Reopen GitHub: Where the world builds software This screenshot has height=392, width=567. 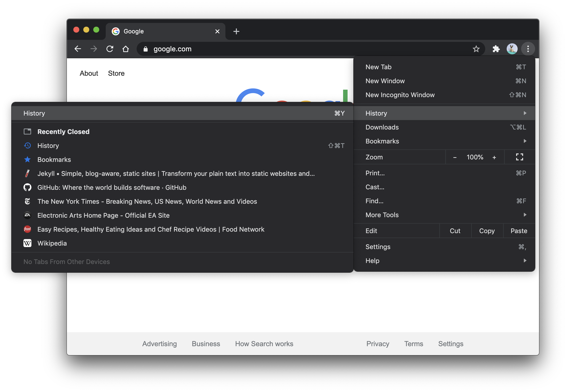click(x=183, y=188)
